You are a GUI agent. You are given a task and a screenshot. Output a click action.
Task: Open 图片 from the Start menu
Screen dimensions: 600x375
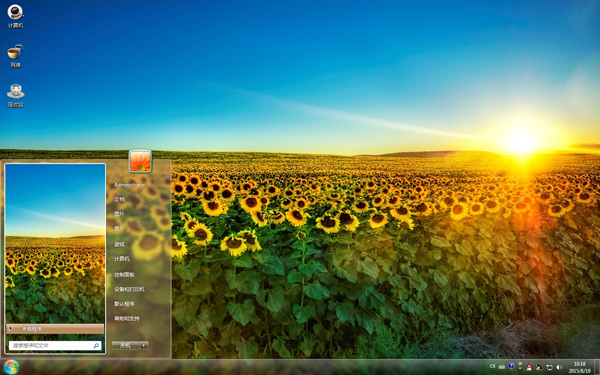119,214
